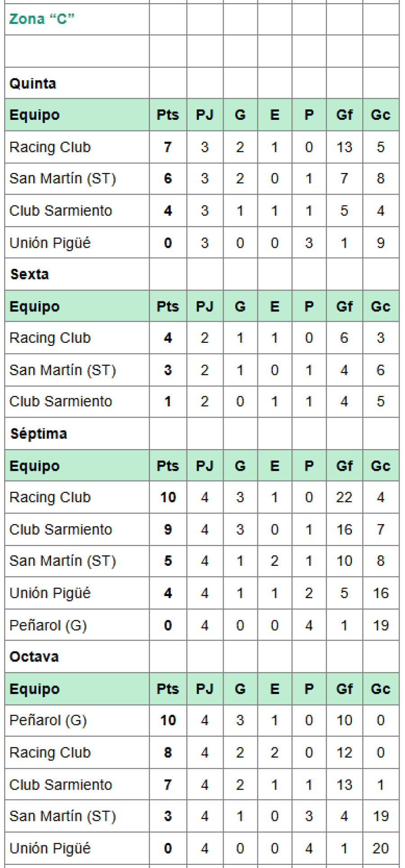Image resolution: width=405 pixels, height=868 pixels.
Task: Click the Pts header under Sexta
Action: point(167,306)
